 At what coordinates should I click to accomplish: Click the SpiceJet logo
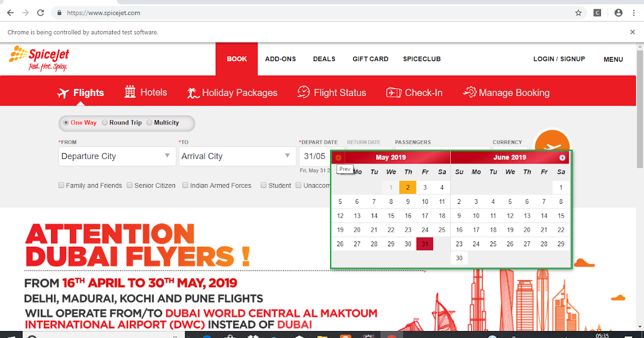click(x=40, y=58)
